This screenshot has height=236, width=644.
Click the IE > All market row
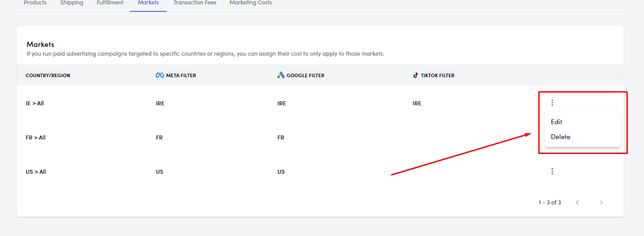[35, 104]
